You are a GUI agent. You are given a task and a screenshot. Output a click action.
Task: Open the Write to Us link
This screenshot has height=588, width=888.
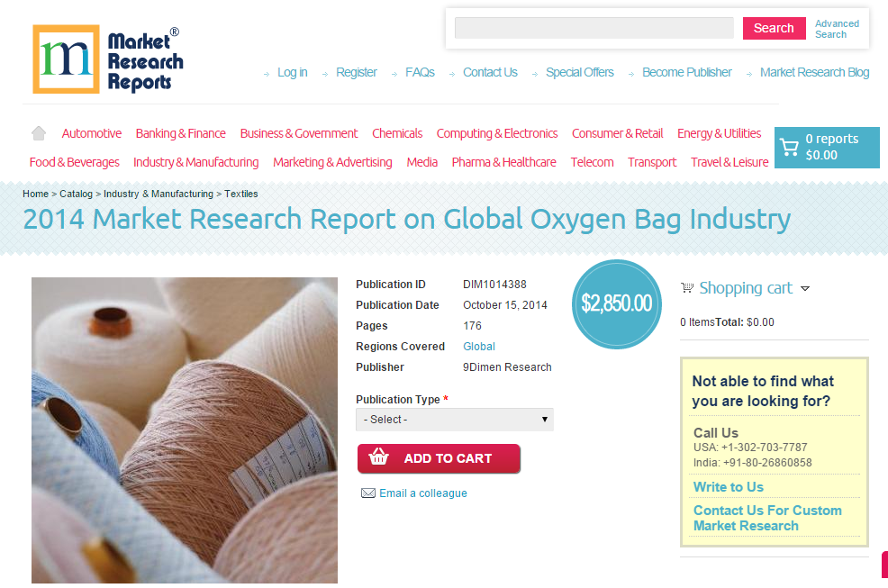click(728, 486)
